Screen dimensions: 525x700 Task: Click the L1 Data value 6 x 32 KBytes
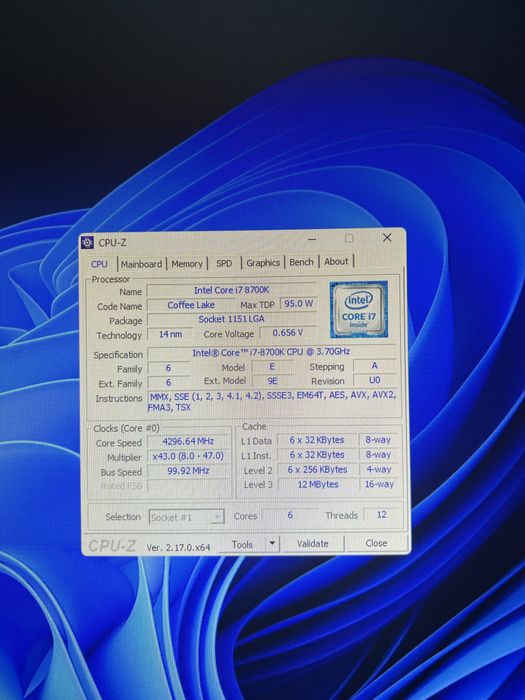click(x=317, y=440)
